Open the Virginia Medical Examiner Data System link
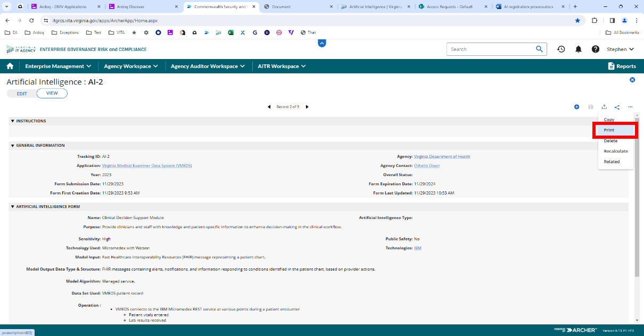 (x=147, y=166)
